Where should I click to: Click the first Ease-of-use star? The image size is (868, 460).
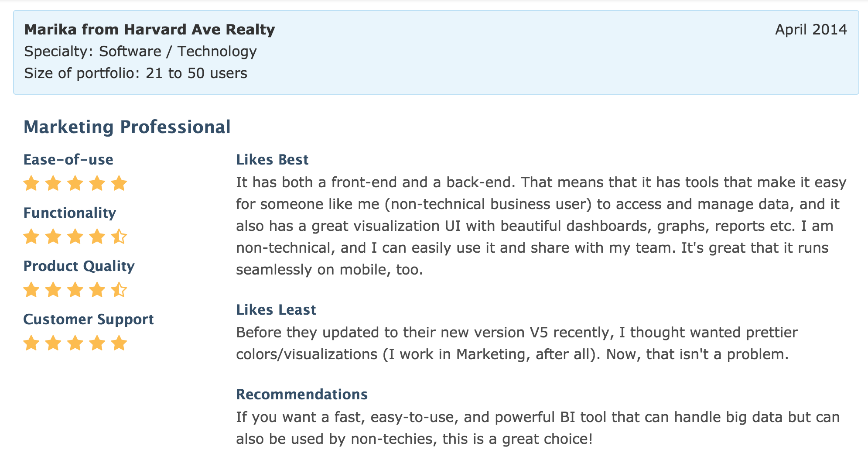point(31,184)
